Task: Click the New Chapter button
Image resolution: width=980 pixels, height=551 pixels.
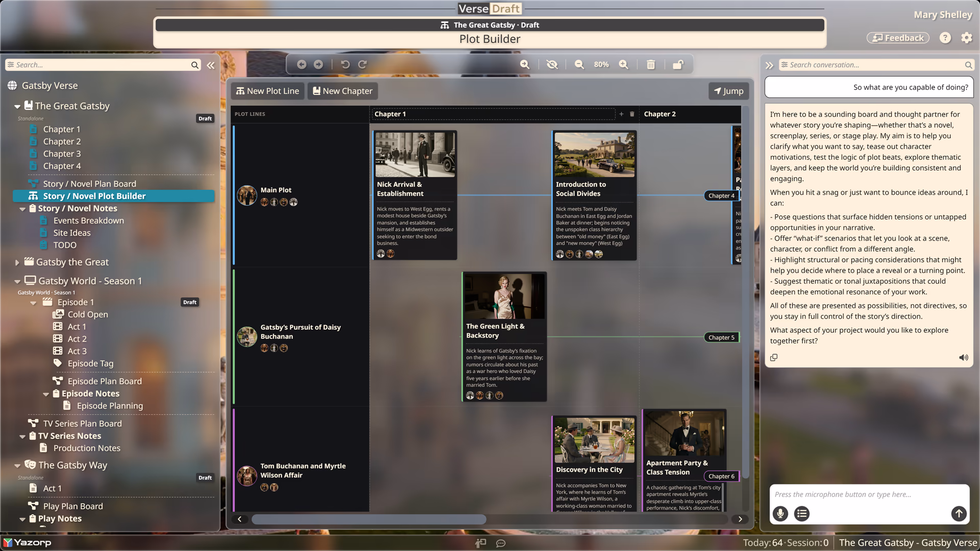Action: click(342, 91)
